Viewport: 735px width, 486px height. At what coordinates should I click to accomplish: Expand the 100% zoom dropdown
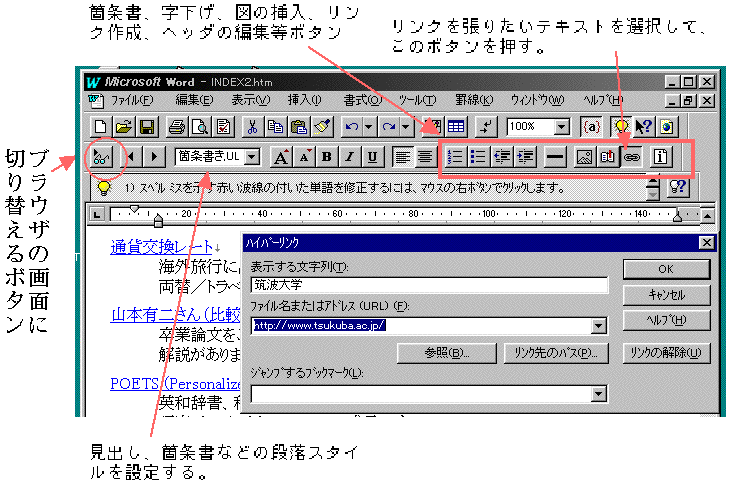(x=562, y=127)
